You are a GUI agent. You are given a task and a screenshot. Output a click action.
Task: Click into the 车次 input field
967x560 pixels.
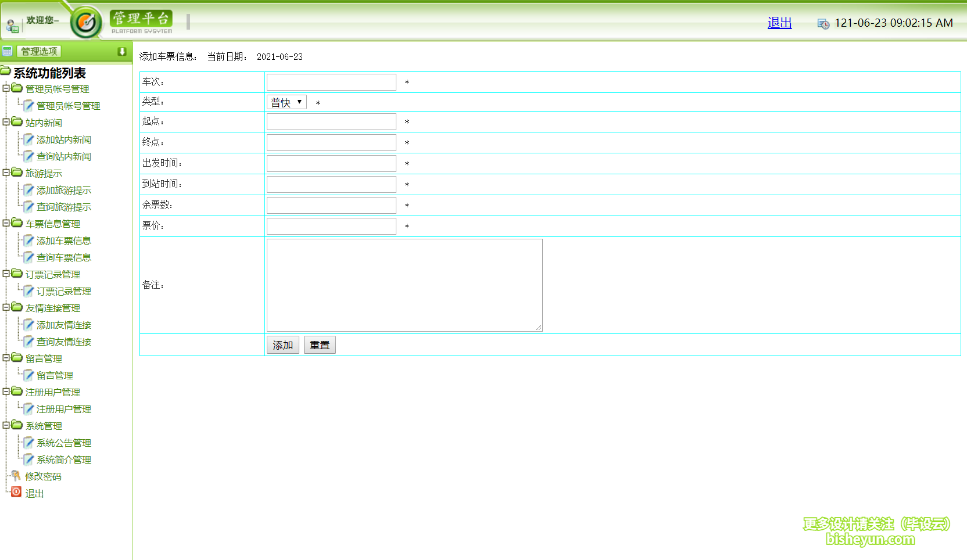[331, 82]
